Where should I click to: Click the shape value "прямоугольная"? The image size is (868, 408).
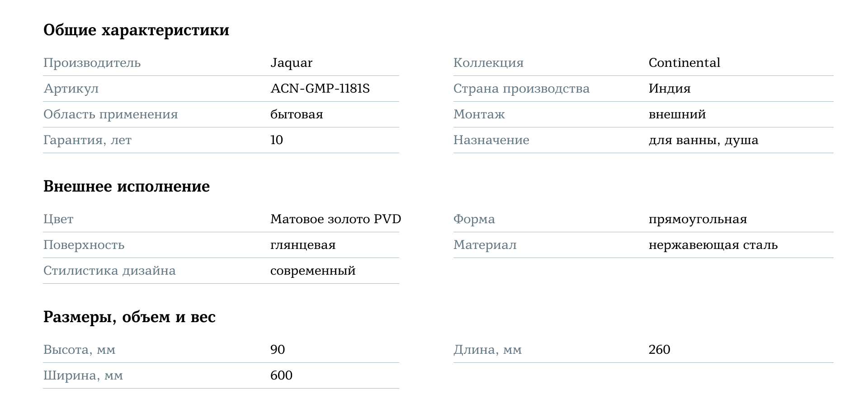click(698, 219)
